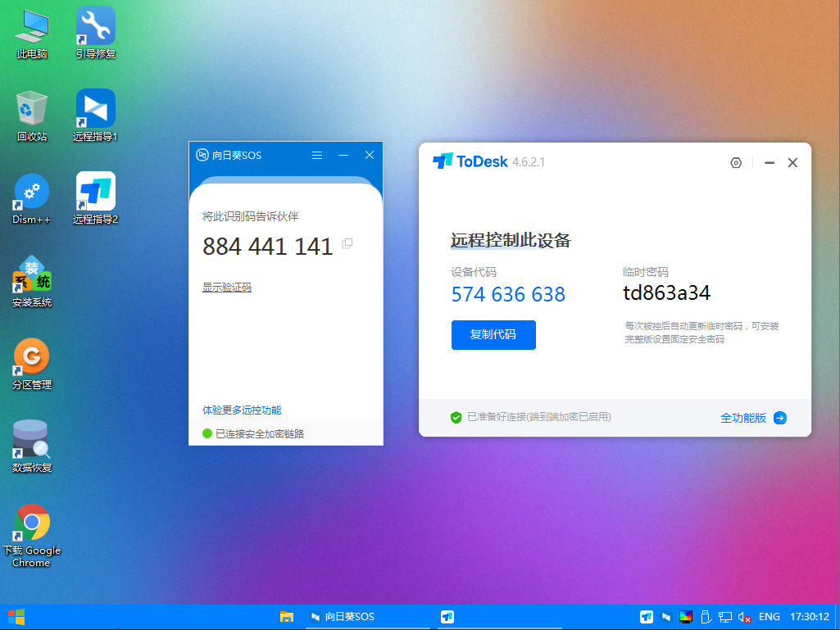Copy the 884 441 141 code via copy icon
Viewport: 840px width, 630px height.
(347, 244)
